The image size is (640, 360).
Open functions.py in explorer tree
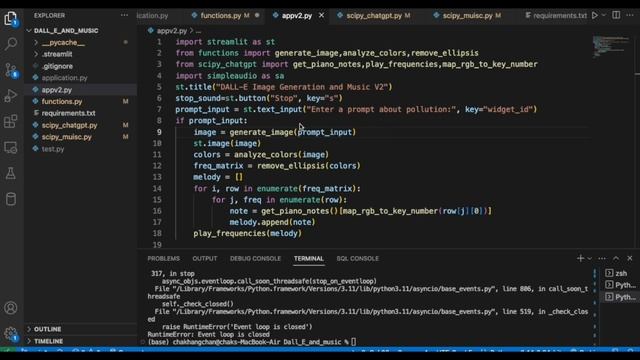pos(81,101)
